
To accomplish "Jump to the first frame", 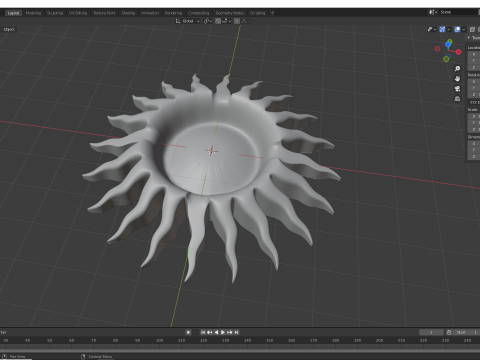I will pyautogui.click(x=203, y=332).
